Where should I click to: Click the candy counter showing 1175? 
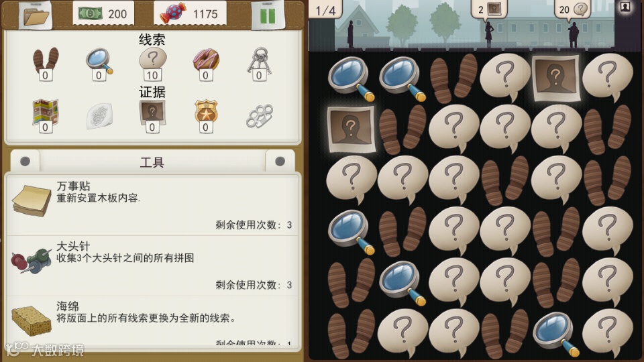point(190,13)
